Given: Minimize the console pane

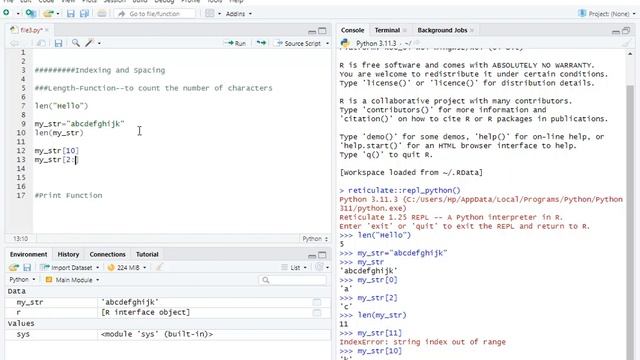Looking at the screenshot, I should (x=616, y=31).
